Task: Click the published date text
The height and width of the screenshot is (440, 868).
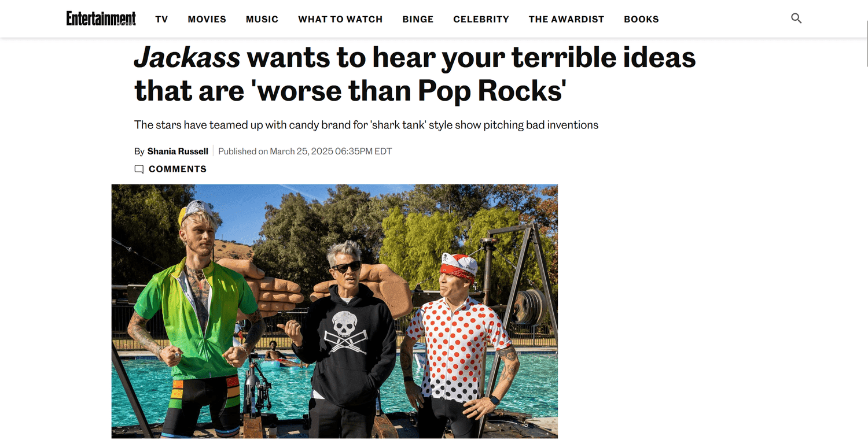Action: click(x=305, y=151)
